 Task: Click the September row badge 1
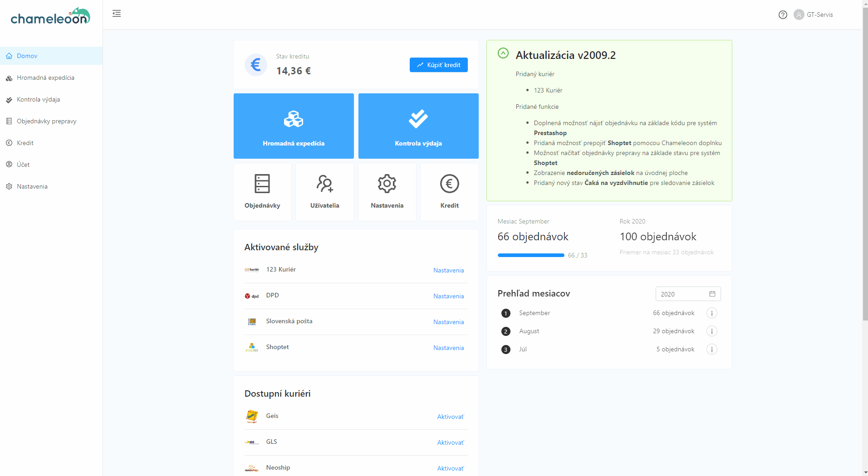pos(506,313)
